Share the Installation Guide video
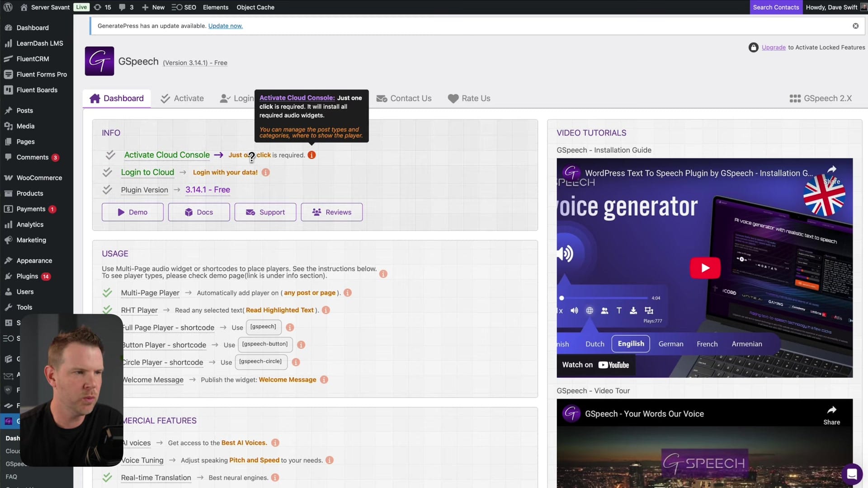 click(x=831, y=174)
